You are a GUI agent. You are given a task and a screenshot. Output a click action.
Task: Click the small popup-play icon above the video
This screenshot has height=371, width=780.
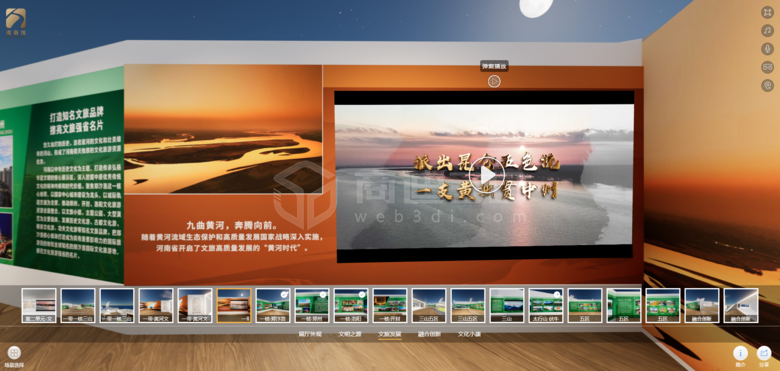[494, 81]
